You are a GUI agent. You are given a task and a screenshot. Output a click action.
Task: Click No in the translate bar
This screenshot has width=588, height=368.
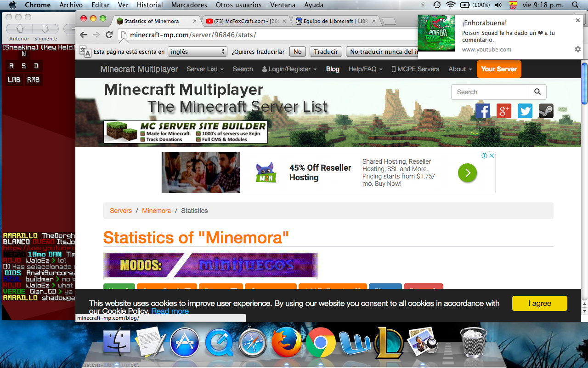(298, 52)
